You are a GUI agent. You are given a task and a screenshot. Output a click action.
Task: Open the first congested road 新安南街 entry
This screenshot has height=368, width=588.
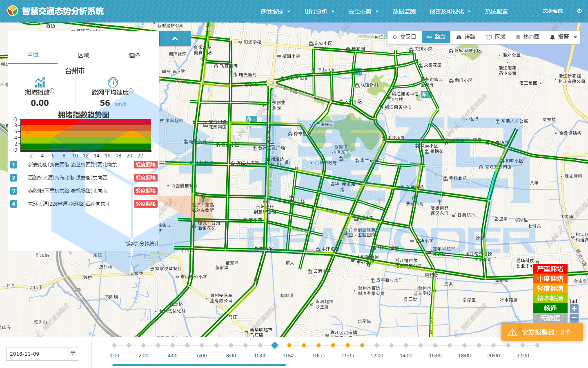coord(74,165)
